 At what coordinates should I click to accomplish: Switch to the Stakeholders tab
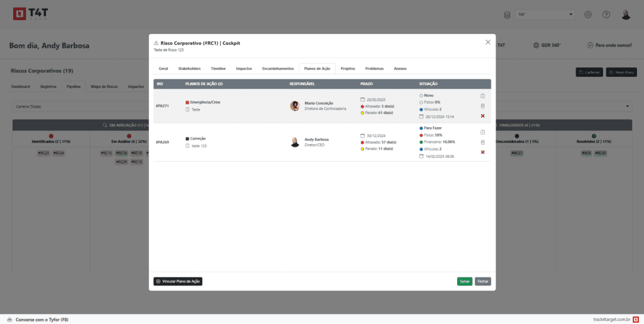coord(189,68)
